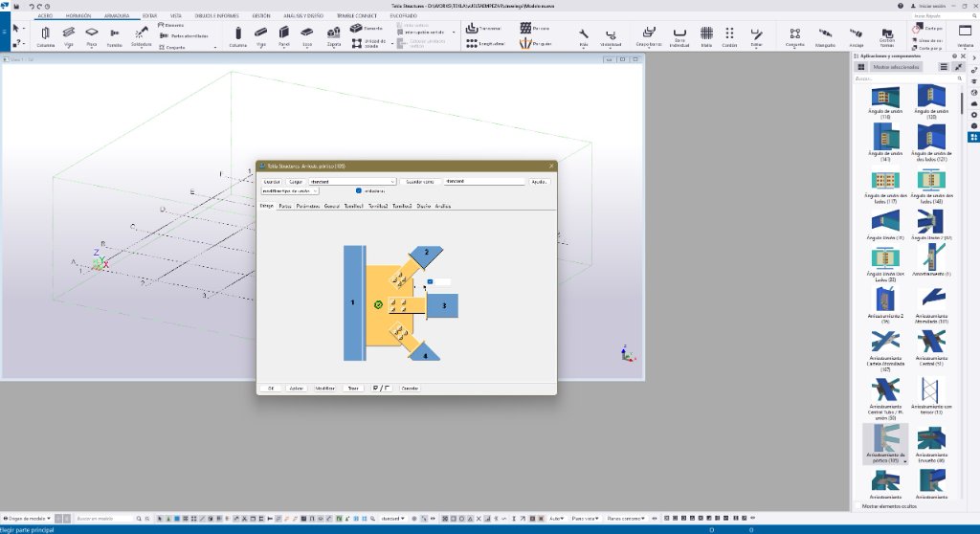Toggle checkbox next to gusset dimension field

430,282
